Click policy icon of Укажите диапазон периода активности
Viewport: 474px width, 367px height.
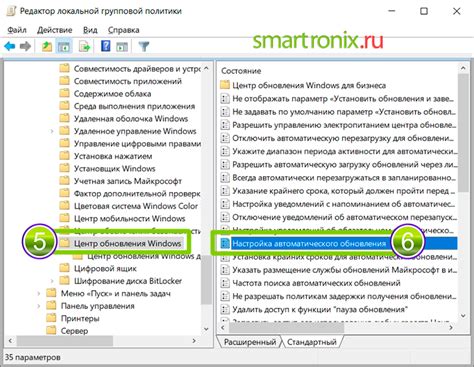coord(225,151)
